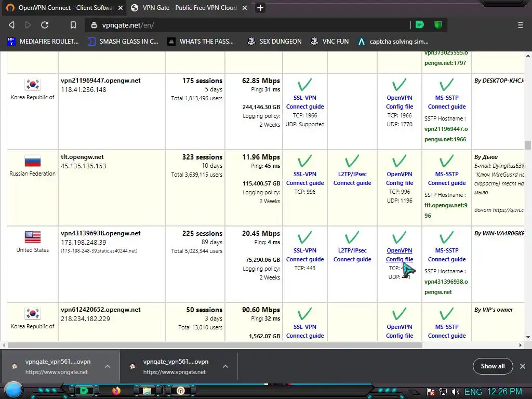
Task: Open OpenVPN Config file link for 173.198.248.39
Action: click(x=400, y=255)
